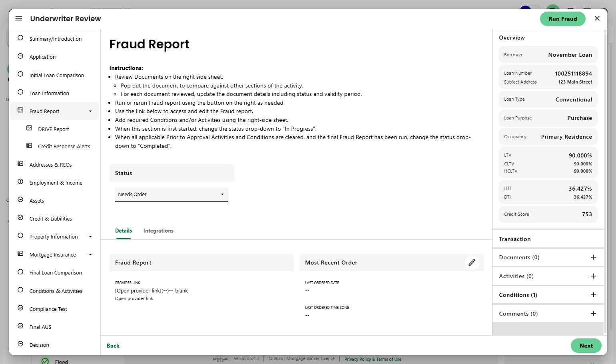Expand the Property Information section arrow
Screen dimensions: 616x364
[90, 237]
